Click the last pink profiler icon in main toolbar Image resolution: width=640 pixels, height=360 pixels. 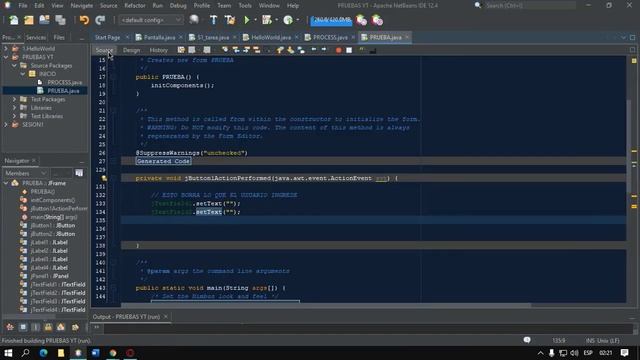pyautogui.click(x=377, y=20)
